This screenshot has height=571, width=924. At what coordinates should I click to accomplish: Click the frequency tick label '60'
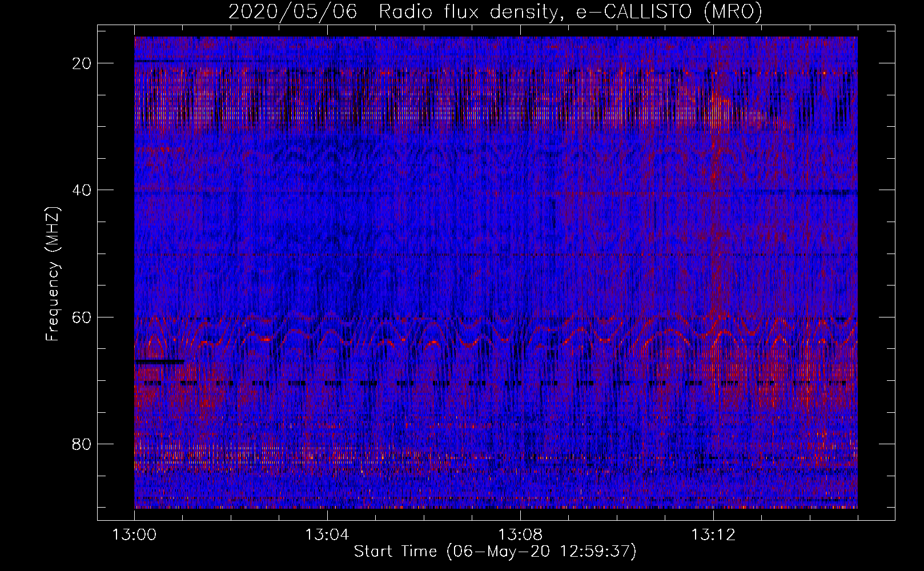tap(82, 317)
